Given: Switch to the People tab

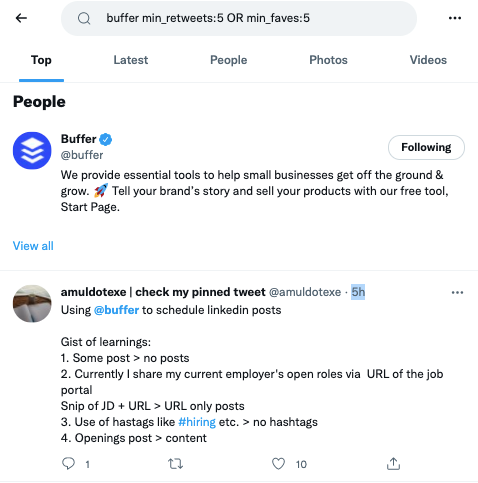Looking at the screenshot, I should pyautogui.click(x=228, y=60).
